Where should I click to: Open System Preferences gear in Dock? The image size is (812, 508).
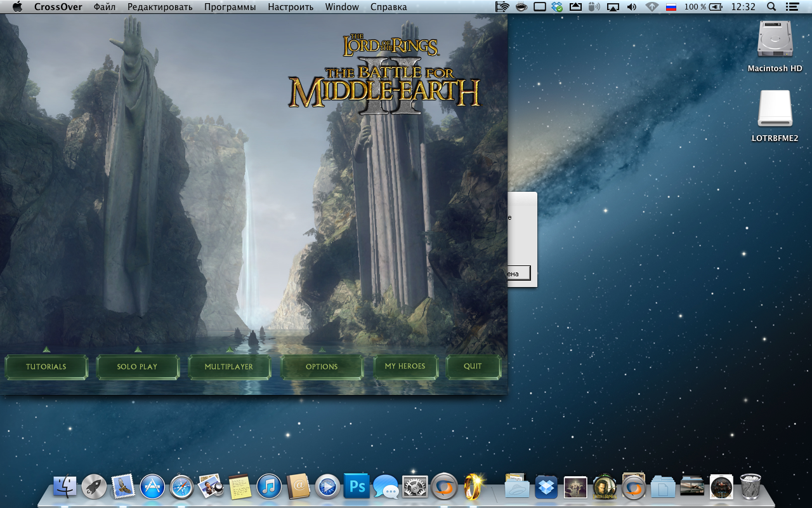pyautogui.click(x=415, y=487)
